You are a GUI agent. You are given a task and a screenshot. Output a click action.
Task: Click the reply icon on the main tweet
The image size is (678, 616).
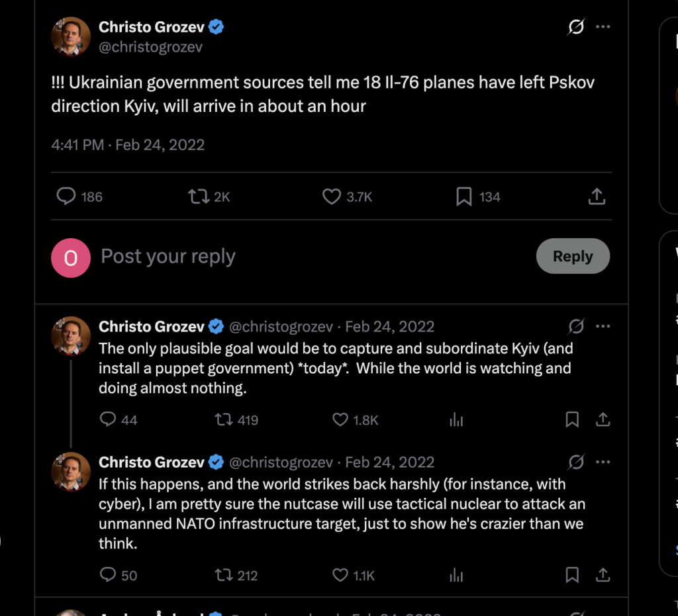66,197
